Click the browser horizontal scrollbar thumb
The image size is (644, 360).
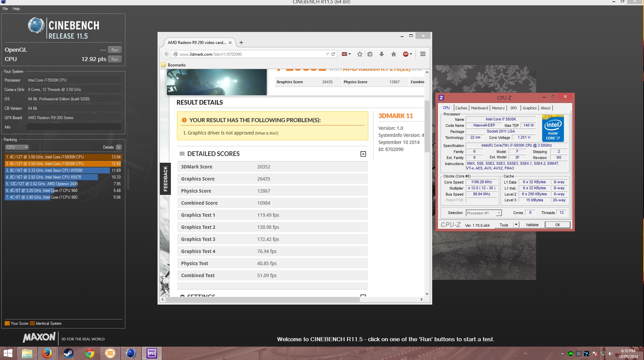pyautogui.click(x=263, y=300)
